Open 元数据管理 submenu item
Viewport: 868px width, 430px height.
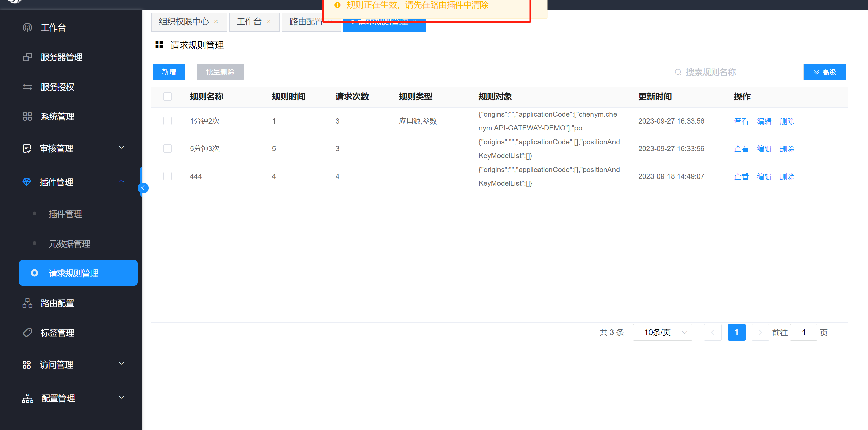click(x=69, y=244)
